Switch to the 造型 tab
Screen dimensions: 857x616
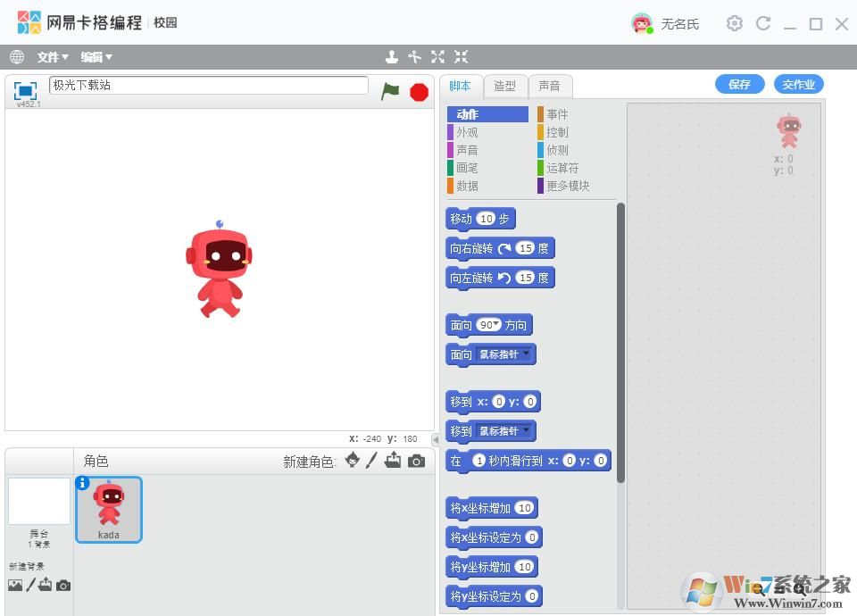tap(504, 86)
